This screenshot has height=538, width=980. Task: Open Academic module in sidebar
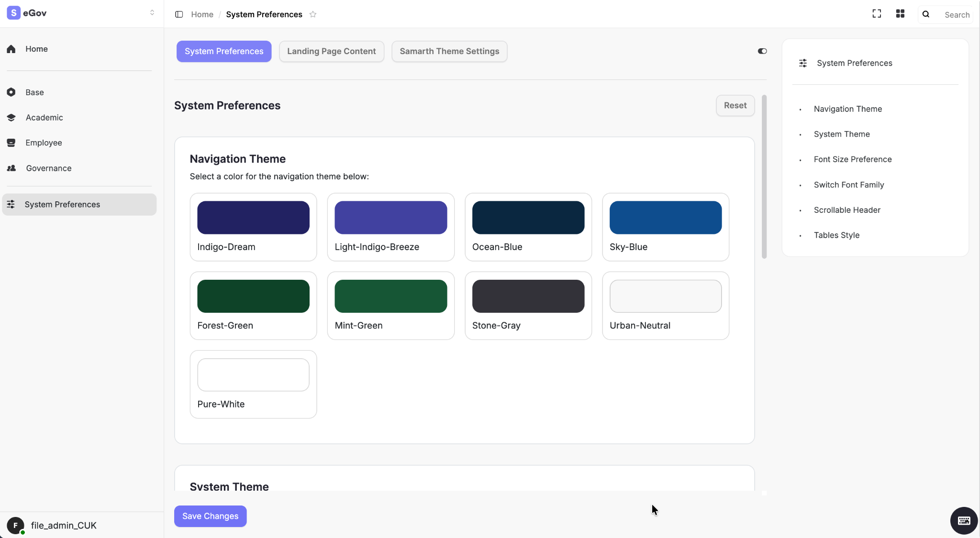44,118
